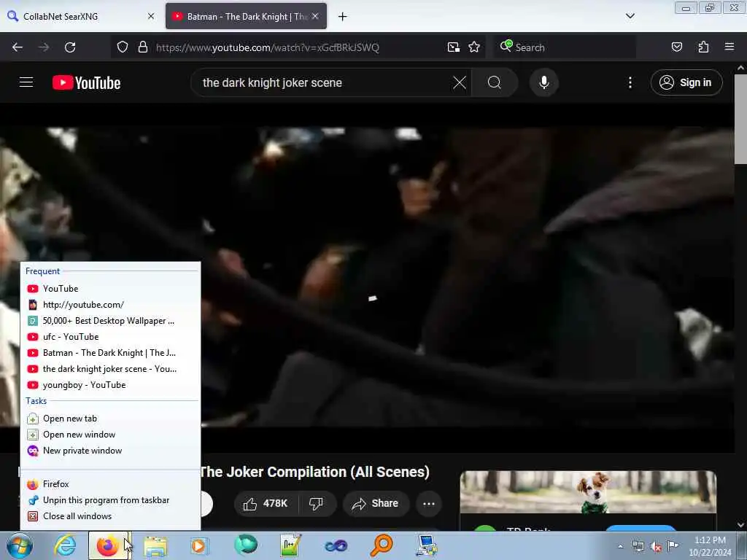Open the Firefox application menu
The width and height of the screenshot is (747, 560).
coord(729,47)
